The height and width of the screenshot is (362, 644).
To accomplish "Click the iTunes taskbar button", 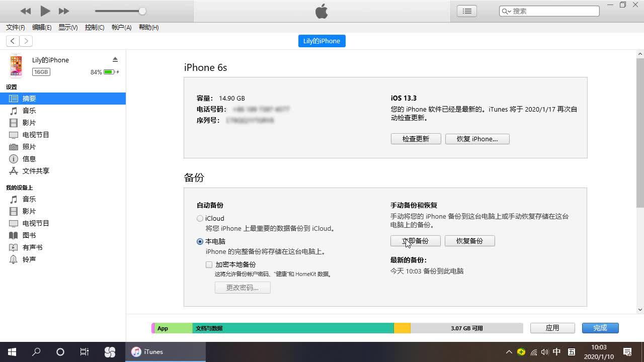I will point(166,352).
